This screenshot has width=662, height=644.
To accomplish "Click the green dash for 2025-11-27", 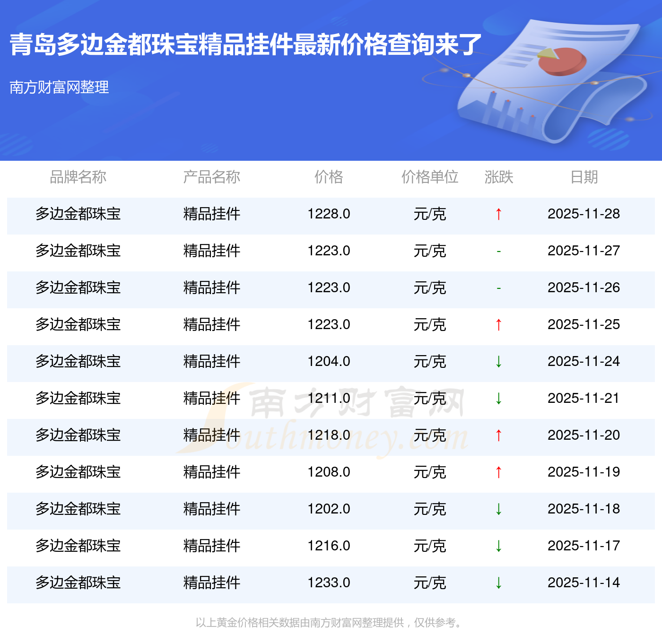I will 498,252.
